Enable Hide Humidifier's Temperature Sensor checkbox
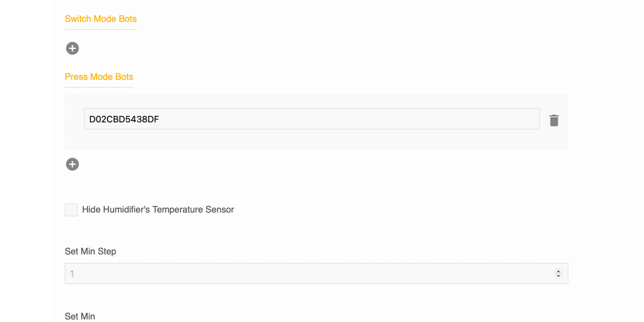This screenshot has height=322, width=644. [x=71, y=210]
